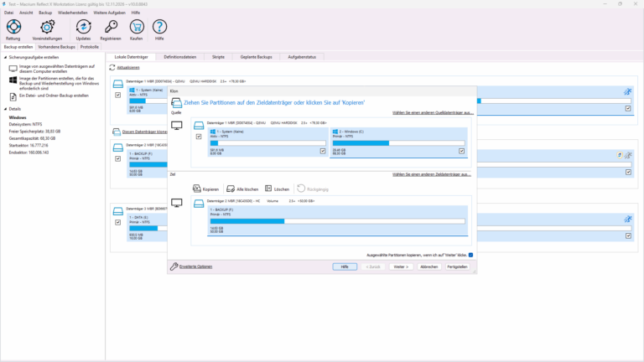Toggle Datenträger 3 checkbox in main window
644x362 pixels.
(x=118, y=222)
